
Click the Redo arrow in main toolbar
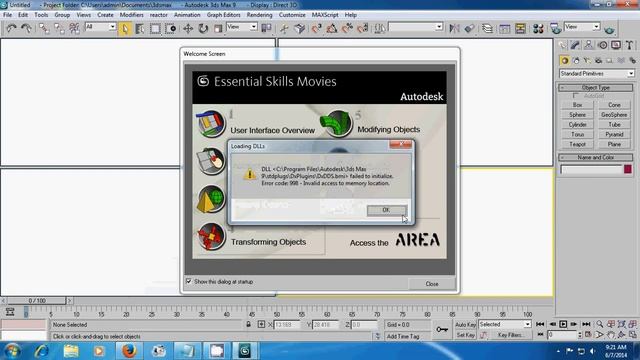[26, 28]
